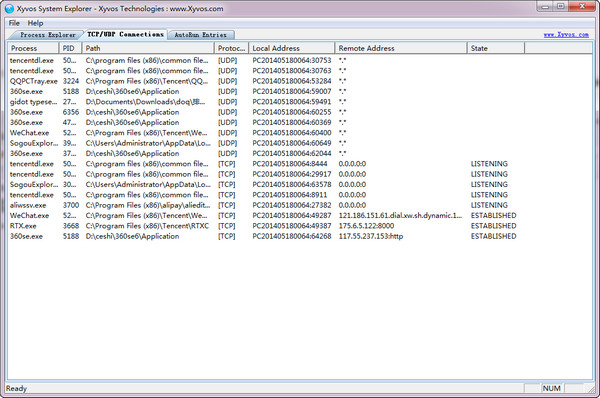The width and height of the screenshot is (600, 398).
Task: Click local address ending in 60649
Action: 292,143
